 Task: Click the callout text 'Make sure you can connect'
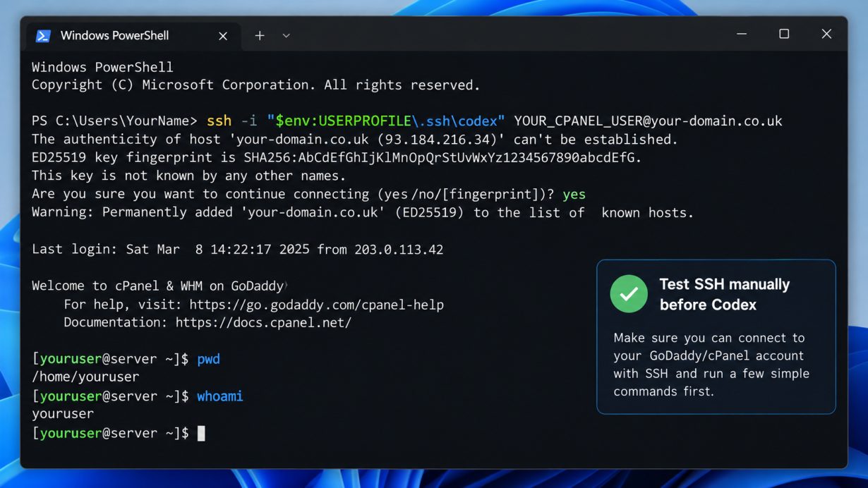click(711, 365)
